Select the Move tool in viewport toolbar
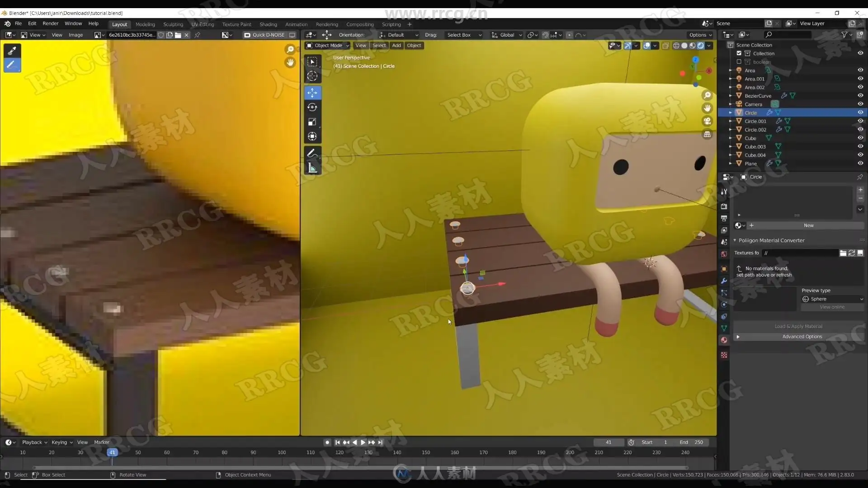 coord(312,93)
